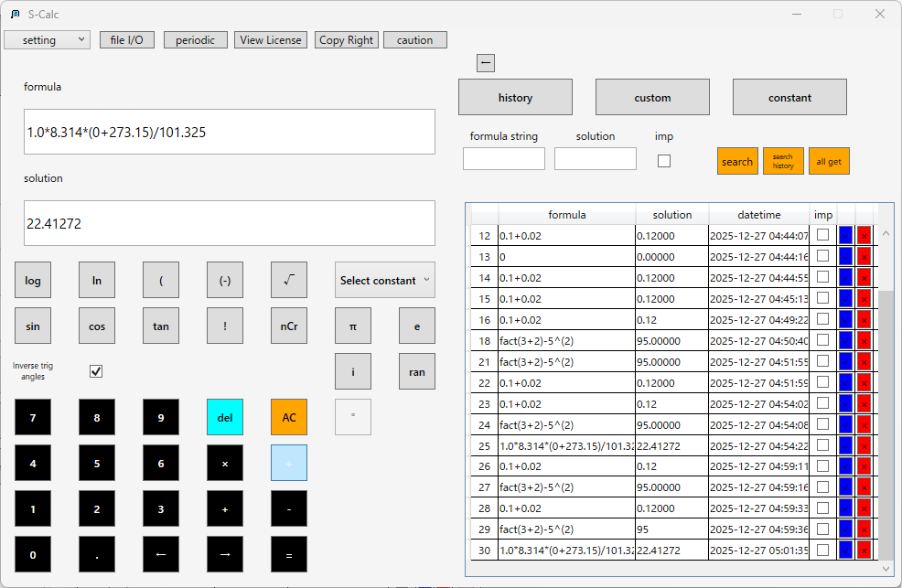Open the history tab
This screenshot has height=588, width=902.
pos(515,97)
